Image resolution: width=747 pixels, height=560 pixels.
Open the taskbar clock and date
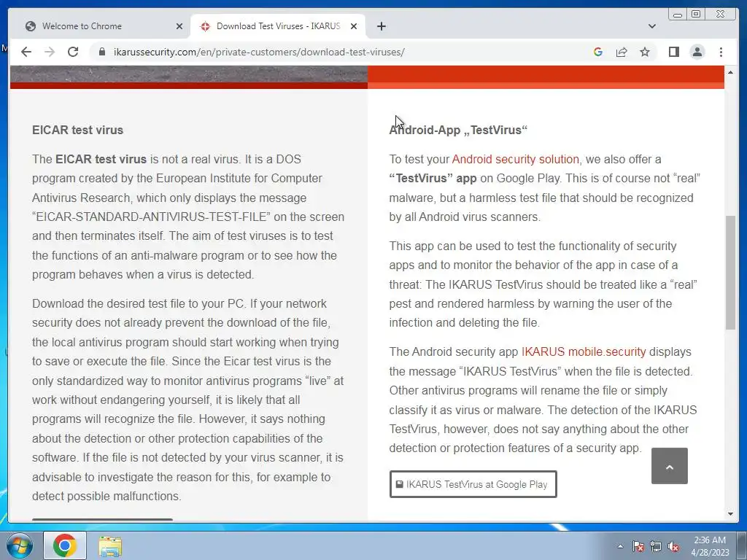point(710,546)
